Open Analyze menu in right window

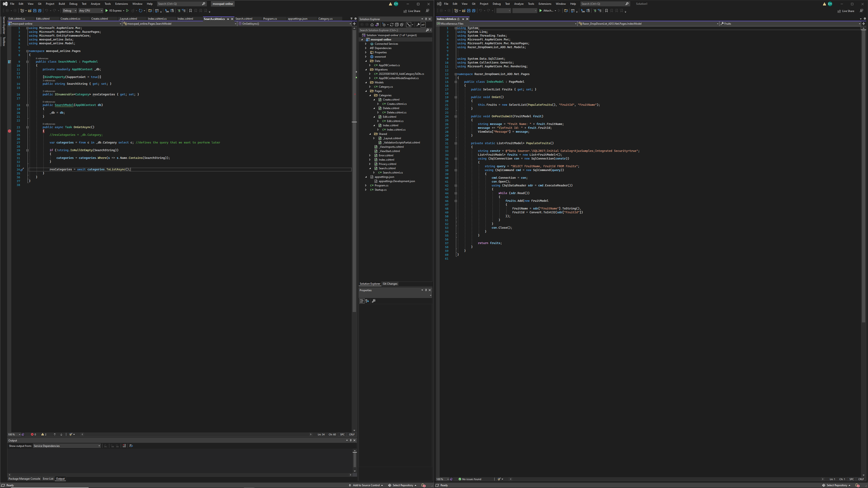(x=519, y=4)
